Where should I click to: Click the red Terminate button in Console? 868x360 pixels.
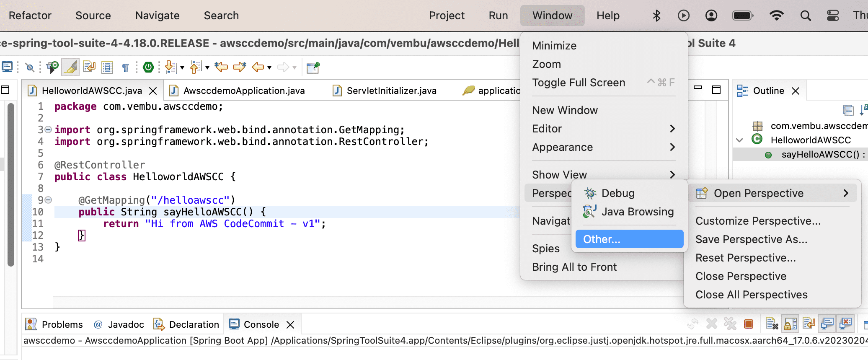coord(749,324)
